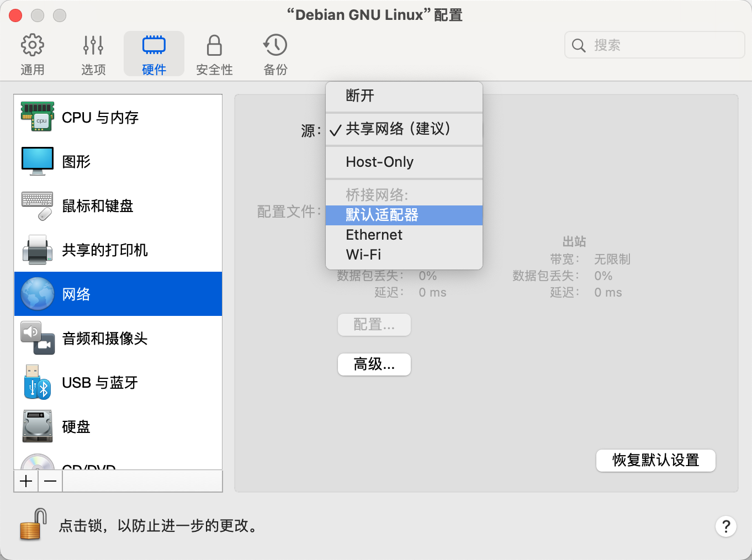
Task: Select the highlighted 网络 list row
Action: click(118, 294)
